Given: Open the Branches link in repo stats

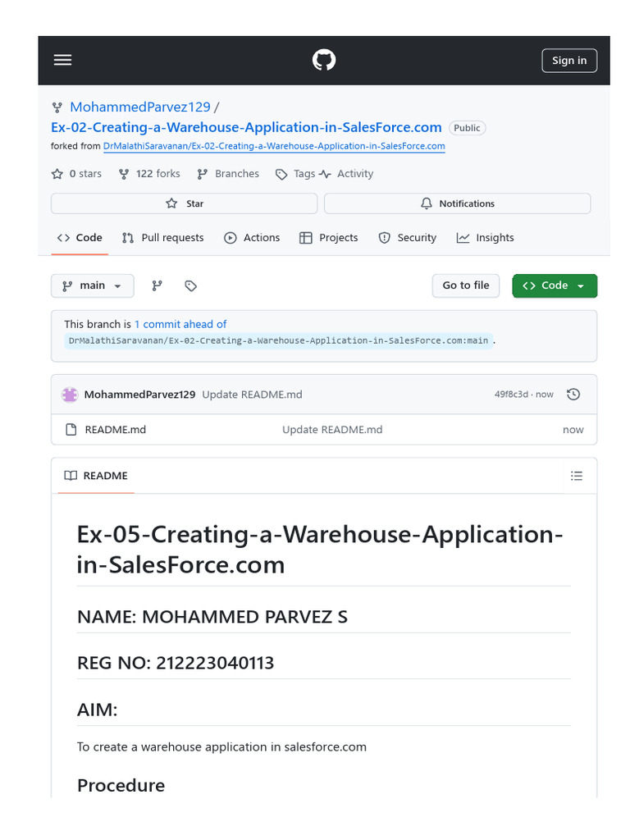Looking at the screenshot, I should [228, 174].
